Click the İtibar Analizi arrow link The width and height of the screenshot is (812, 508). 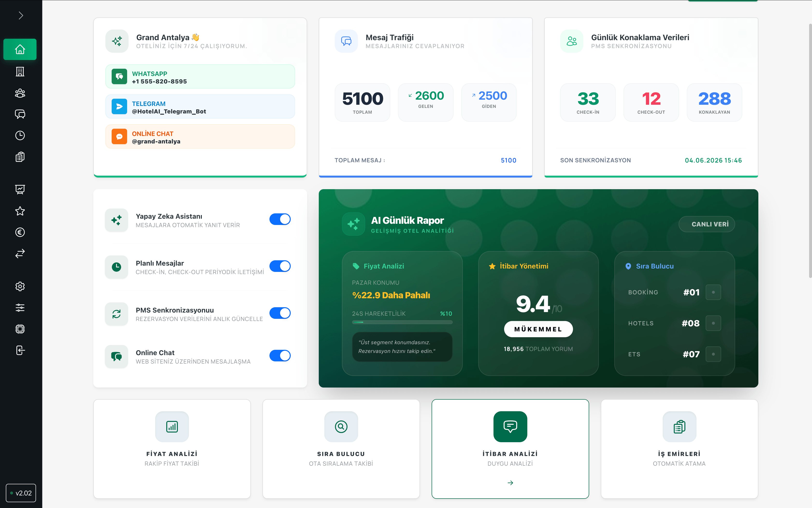510,483
